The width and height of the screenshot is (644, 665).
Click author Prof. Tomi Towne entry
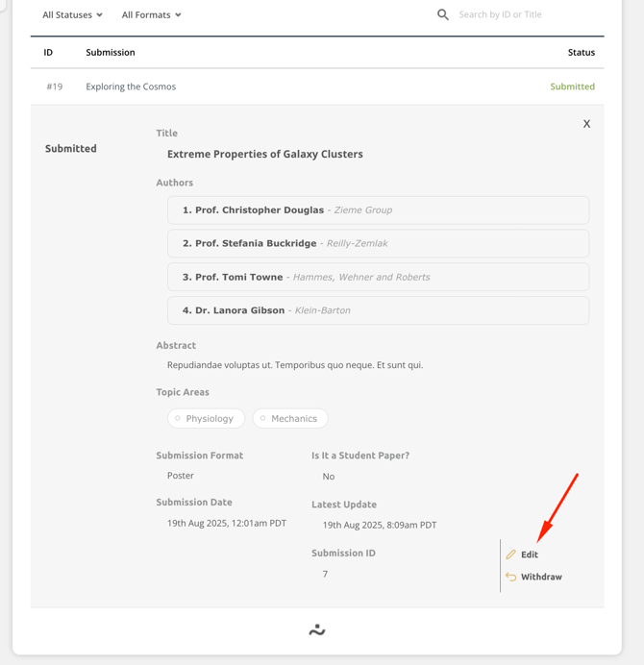pyautogui.click(x=378, y=277)
